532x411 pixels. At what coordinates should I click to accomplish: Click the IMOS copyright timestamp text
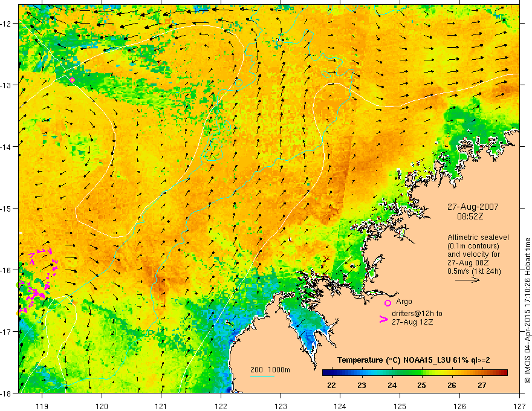[527, 311]
